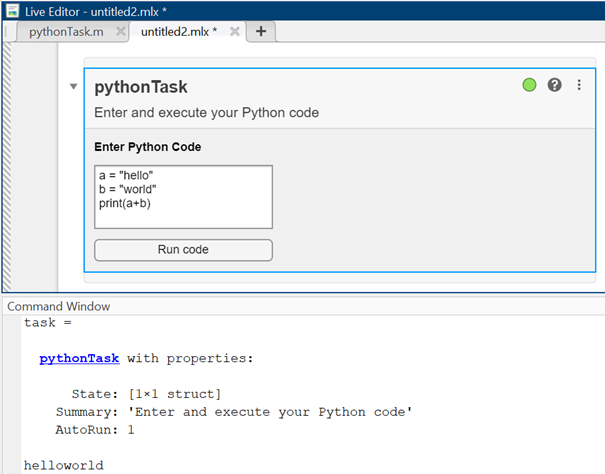Click the 'State: [1×1 struct]' property line
Viewport: 605px width, 474px height.
pyautogui.click(x=146, y=394)
